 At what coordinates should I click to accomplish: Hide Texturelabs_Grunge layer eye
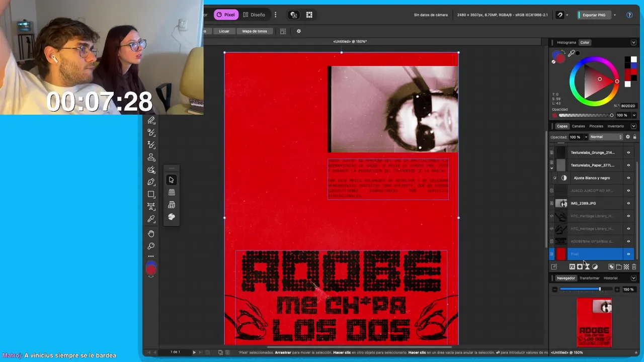tap(628, 152)
